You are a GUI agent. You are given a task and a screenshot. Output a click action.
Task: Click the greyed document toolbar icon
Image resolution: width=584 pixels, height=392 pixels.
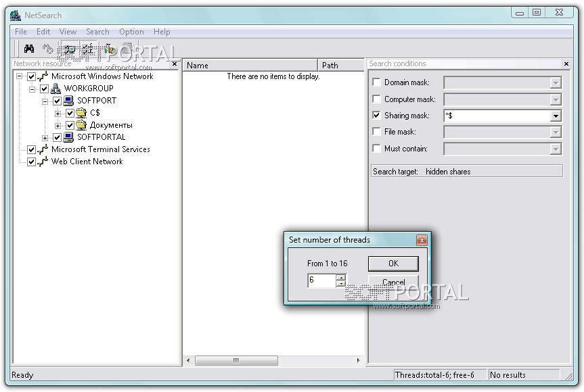(128, 49)
